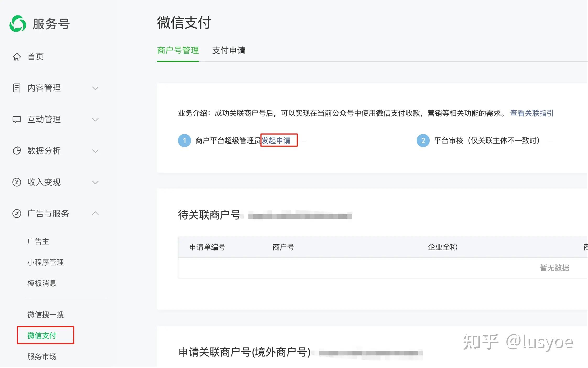The width and height of the screenshot is (588, 368).
Task: Click the chat bubble icon for 互动管理
Action: point(17,119)
